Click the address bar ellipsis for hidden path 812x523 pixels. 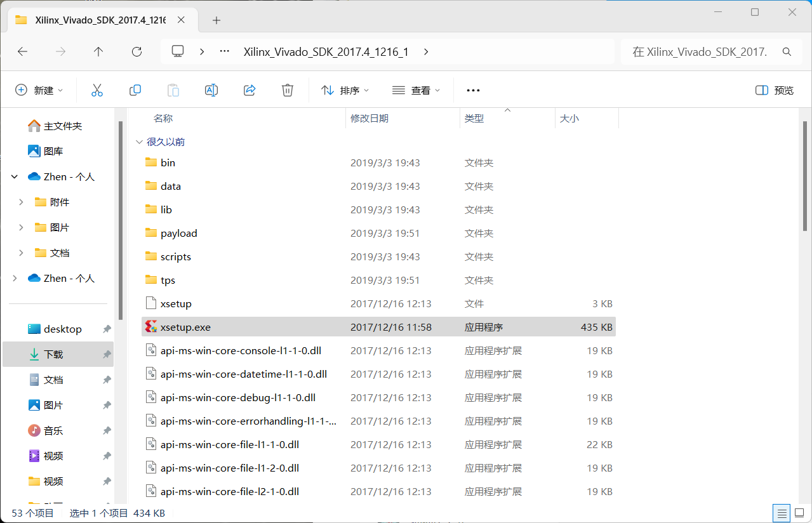click(x=224, y=52)
